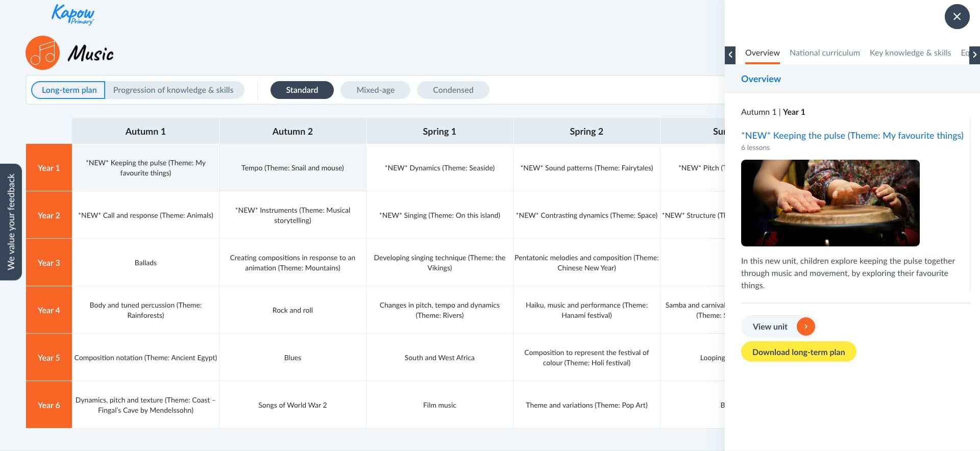Click the View unit button

coord(779,327)
